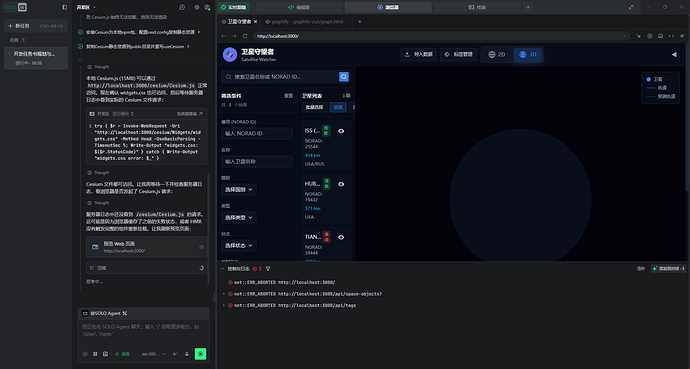The image size is (690, 369).
Task: Click the expand fullscreen arrows icon in the top bar
Action: 631,7
